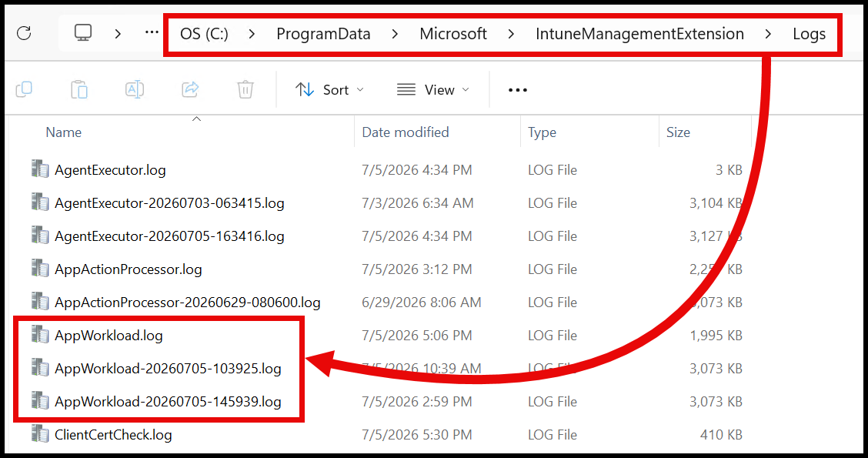
Task: Sort by the Size column header
Action: (678, 132)
